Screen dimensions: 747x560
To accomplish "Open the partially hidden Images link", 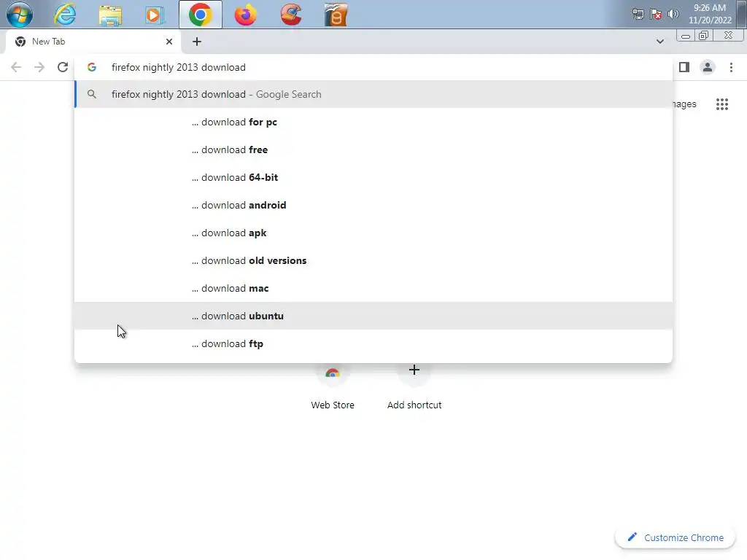I will point(684,104).
